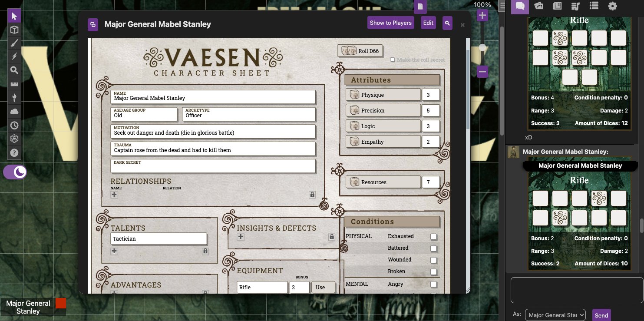The width and height of the screenshot is (644, 321).
Task: Edit the Resources value field
Action: coord(431,182)
